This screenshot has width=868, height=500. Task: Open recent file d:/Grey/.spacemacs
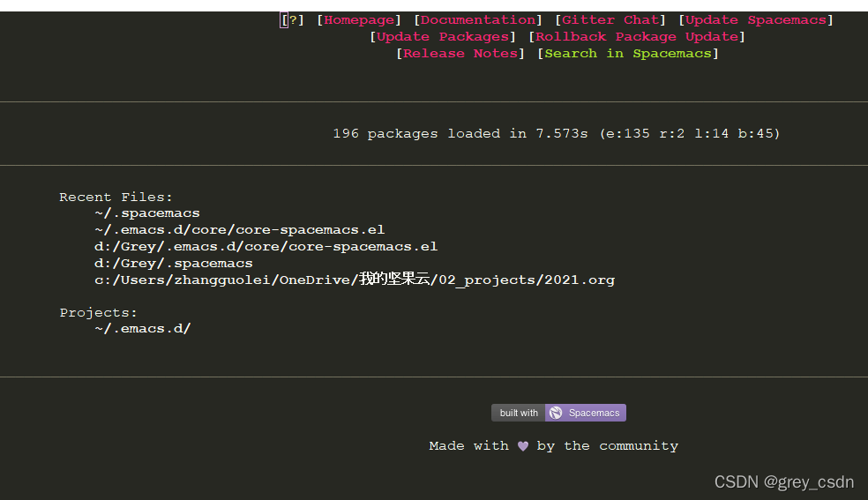[x=173, y=264]
